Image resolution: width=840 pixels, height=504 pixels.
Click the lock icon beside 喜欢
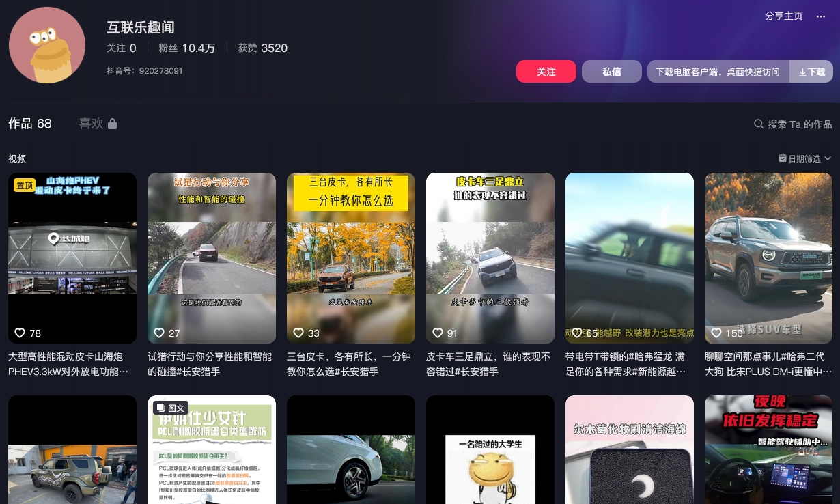113,124
